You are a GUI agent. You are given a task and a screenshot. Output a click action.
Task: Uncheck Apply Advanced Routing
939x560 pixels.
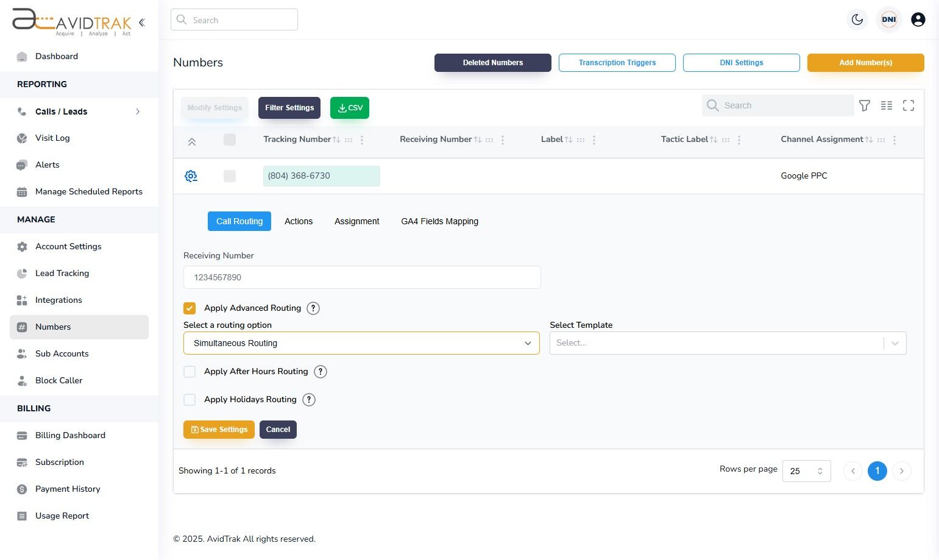190,308
